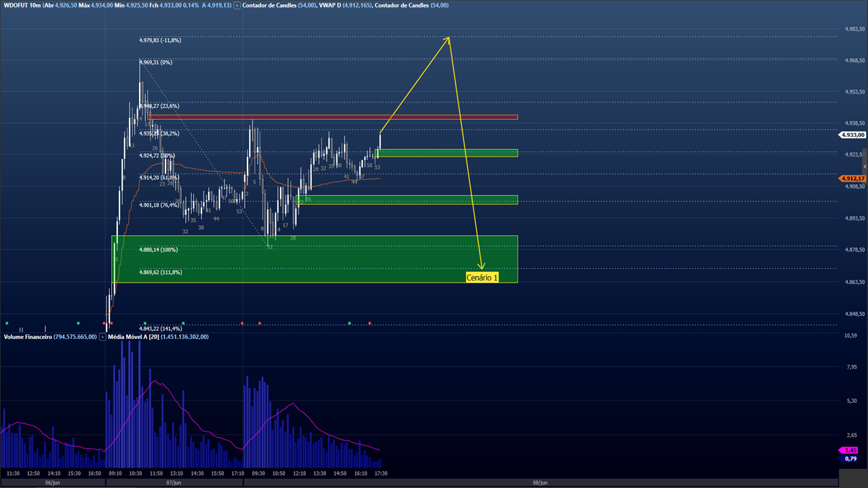Click 4.848,50 on the price axis
The width and height of the screenshot is (868, 488).
854,314
